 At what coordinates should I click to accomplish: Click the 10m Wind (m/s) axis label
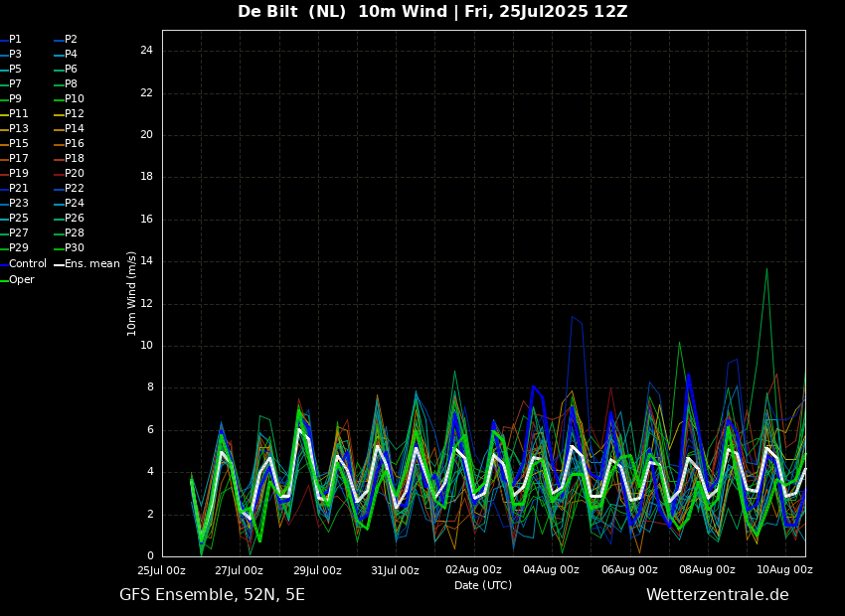(x=132, y=293)
